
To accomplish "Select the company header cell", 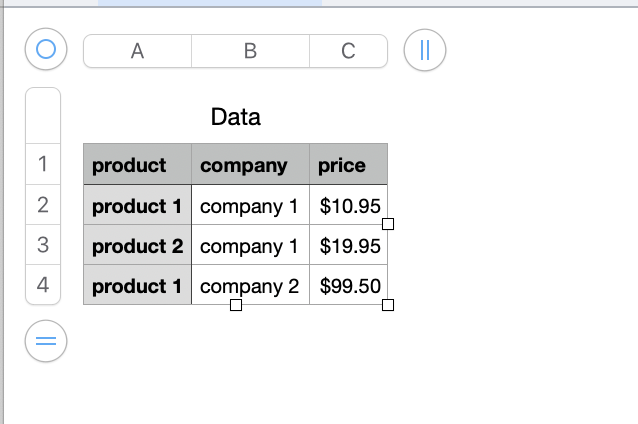I will click(x=250, y=165).
